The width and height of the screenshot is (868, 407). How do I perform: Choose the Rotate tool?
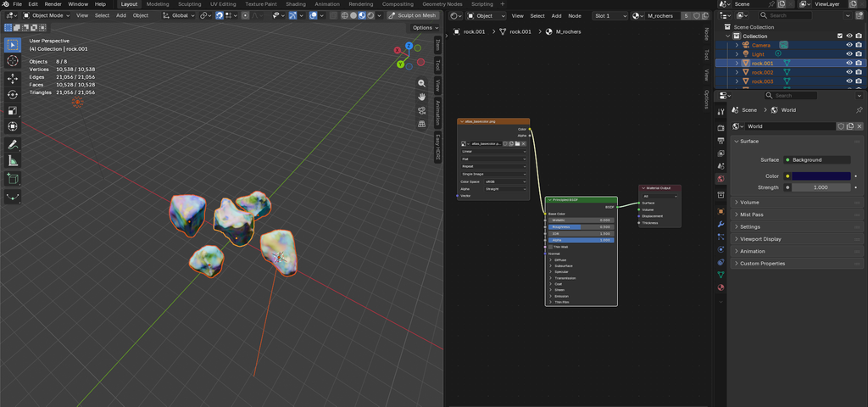tap(13, 95)
